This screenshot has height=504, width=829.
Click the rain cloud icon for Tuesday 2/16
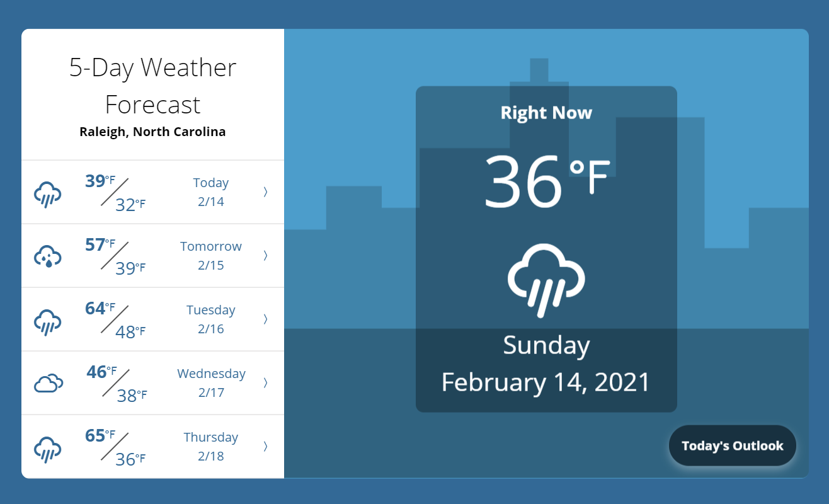(48, 321)
